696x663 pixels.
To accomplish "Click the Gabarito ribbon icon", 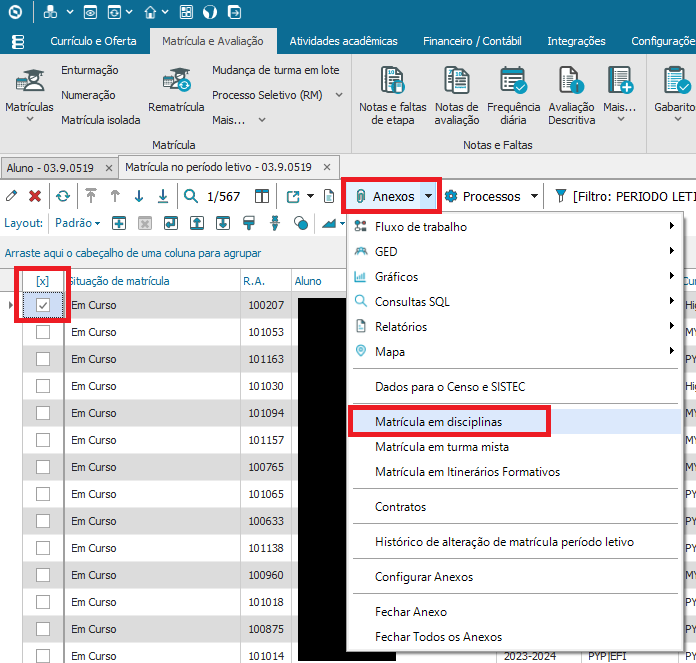I will pos(677,80).
